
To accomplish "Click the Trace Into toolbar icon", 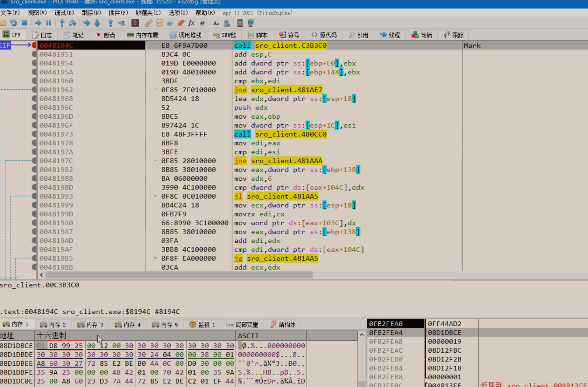I will click(86, 23).
